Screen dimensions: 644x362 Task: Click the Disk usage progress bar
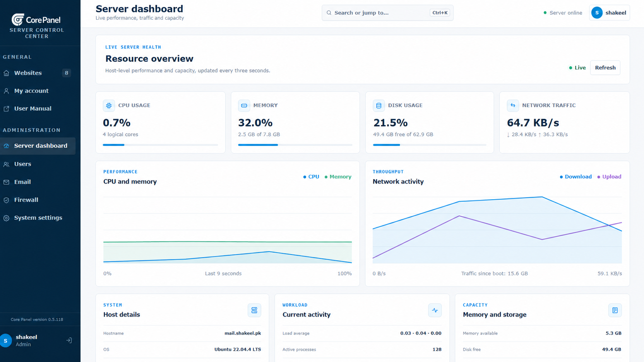[x=430, y=145]
